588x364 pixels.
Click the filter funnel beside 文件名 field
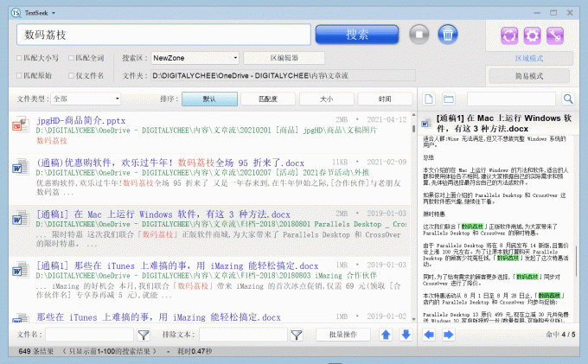(x=144, y=335)
